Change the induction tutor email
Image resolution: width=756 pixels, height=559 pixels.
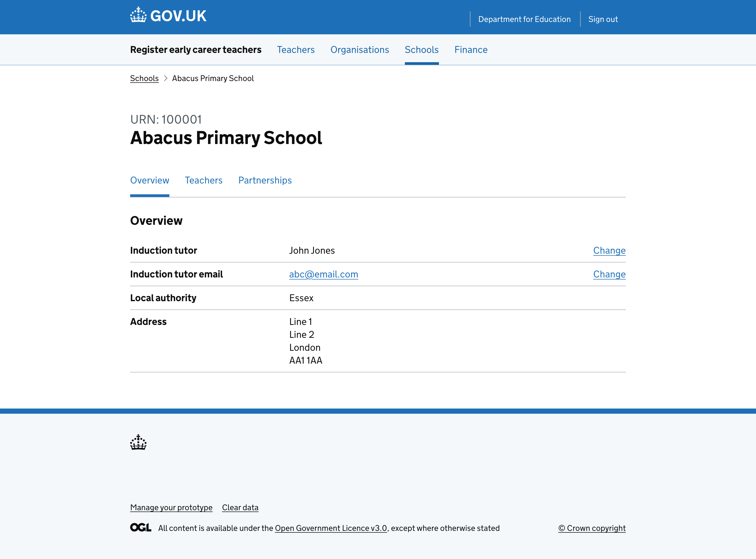pos(609,274)
